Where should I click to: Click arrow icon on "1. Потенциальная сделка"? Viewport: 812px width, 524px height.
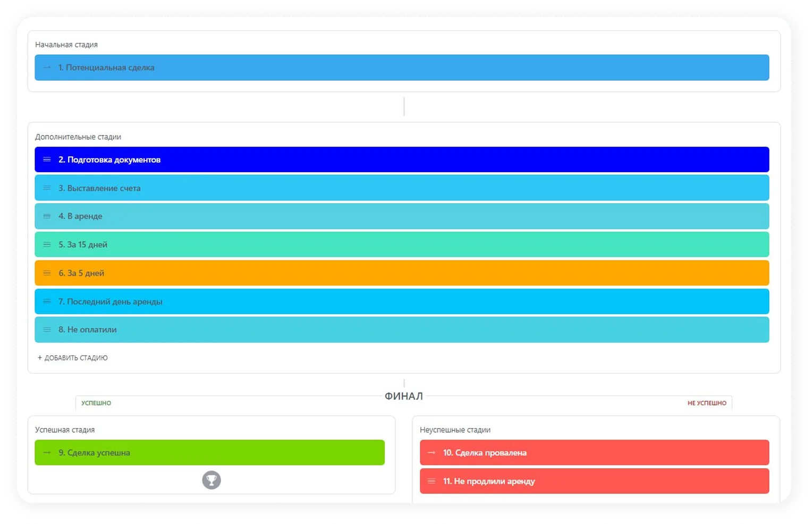coord(47,67)
